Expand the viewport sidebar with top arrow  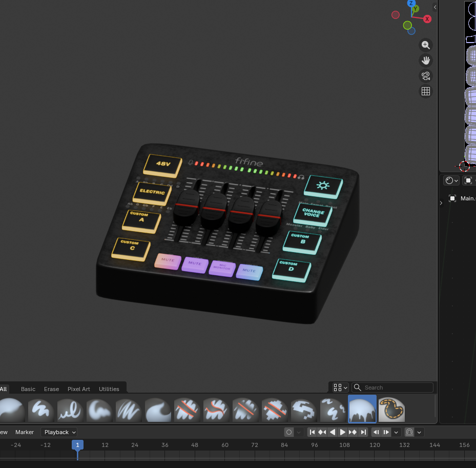pyautogui.click(x=434, y=7)
